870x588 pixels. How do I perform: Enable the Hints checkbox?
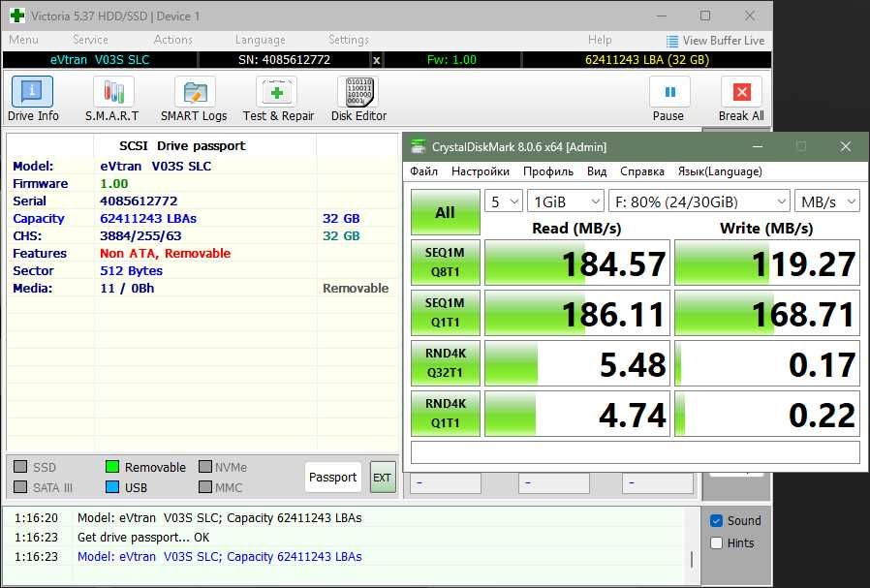point(716,542)
